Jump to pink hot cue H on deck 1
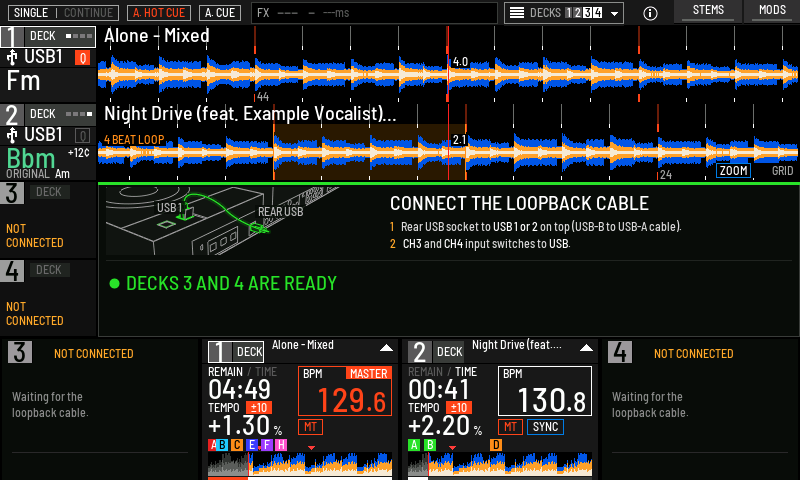The width and height of the screenshot is (800, 480). pos(281,445)
